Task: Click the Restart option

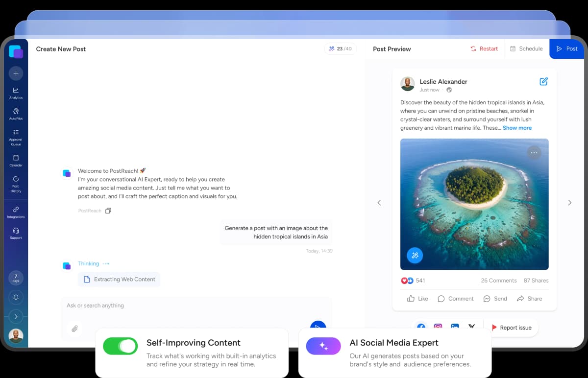Action: click(484, 49)
